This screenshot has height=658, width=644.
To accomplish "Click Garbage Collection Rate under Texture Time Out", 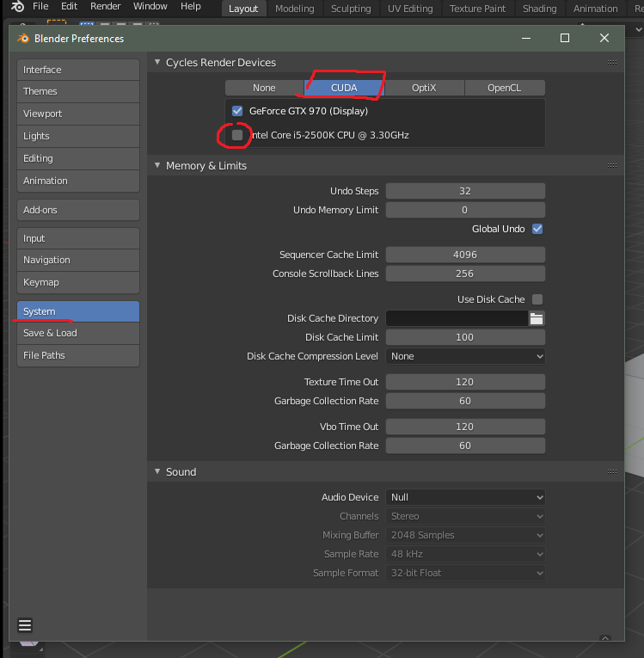I will [465, 401].
